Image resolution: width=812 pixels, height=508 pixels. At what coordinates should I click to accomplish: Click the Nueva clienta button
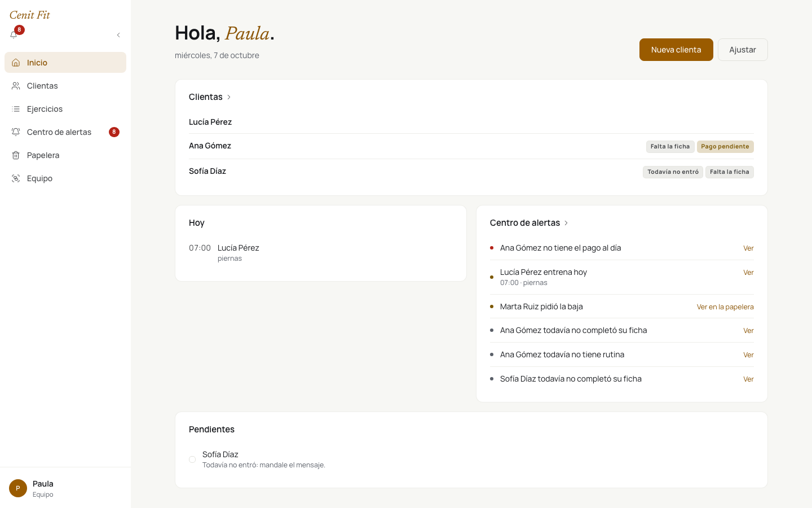coord(676,50)
